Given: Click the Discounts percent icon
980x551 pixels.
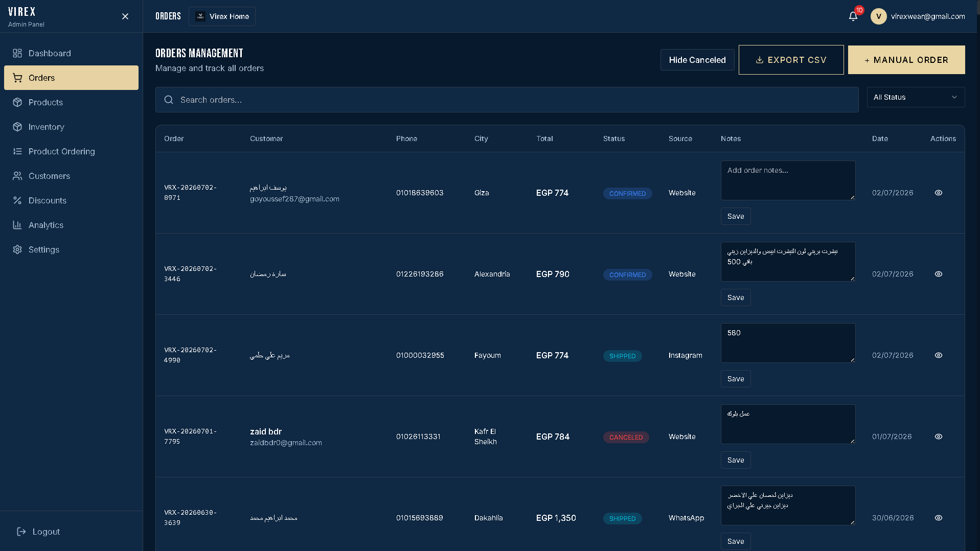Looking at the screenshot, I should 17,200.
